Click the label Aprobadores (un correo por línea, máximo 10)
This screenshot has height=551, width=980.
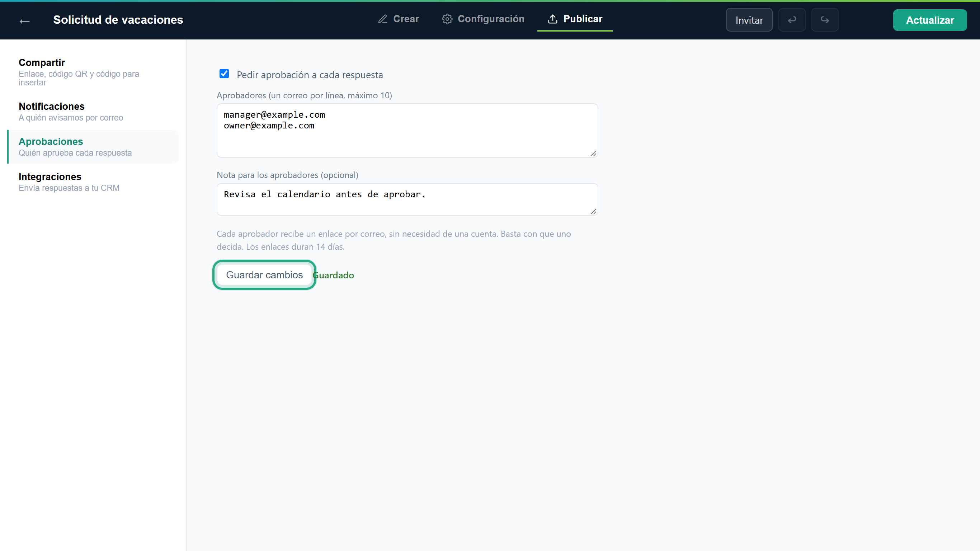point(304,95)
